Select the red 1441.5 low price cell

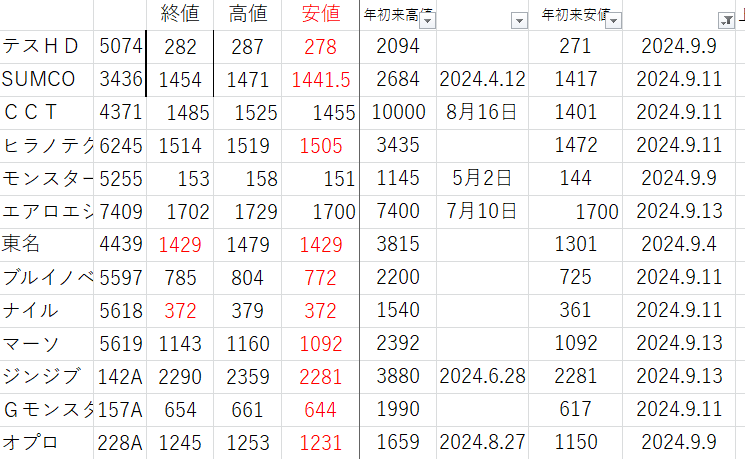click(321, 79)
